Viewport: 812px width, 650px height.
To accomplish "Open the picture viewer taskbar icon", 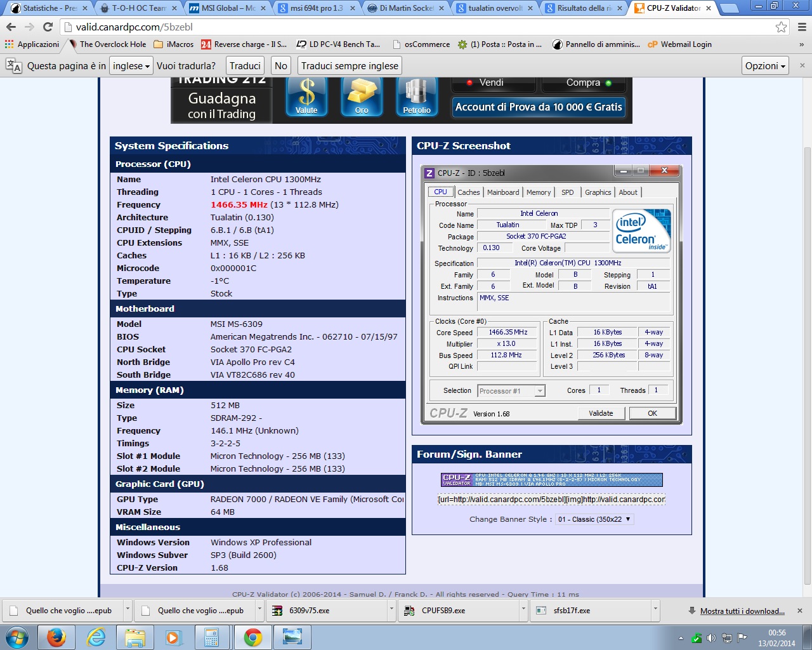I will pos(292,637).
